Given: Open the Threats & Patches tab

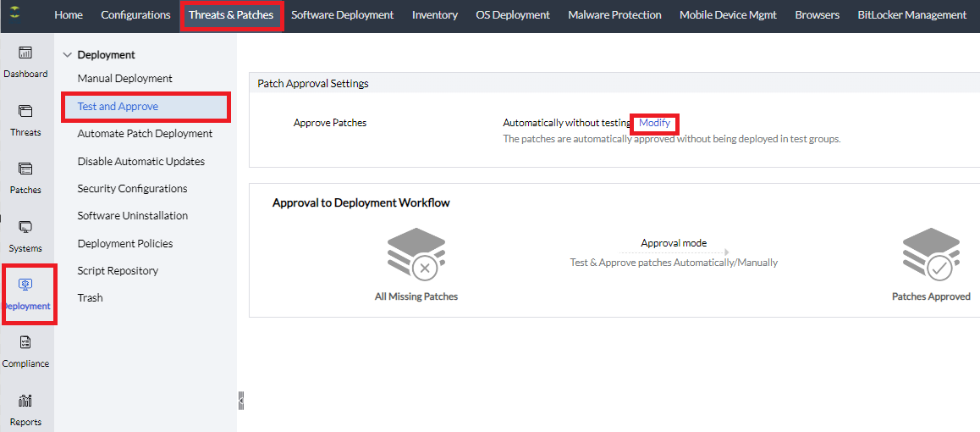Looking at the screenshot, I should [231, 15].
